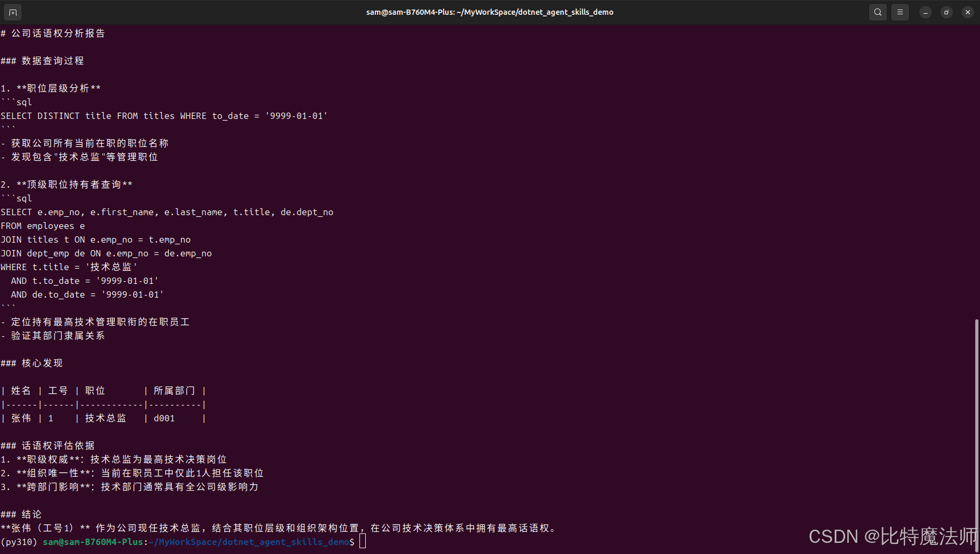Close the terminal window
This screenshot has width=980, height=554.
[968, 12]
